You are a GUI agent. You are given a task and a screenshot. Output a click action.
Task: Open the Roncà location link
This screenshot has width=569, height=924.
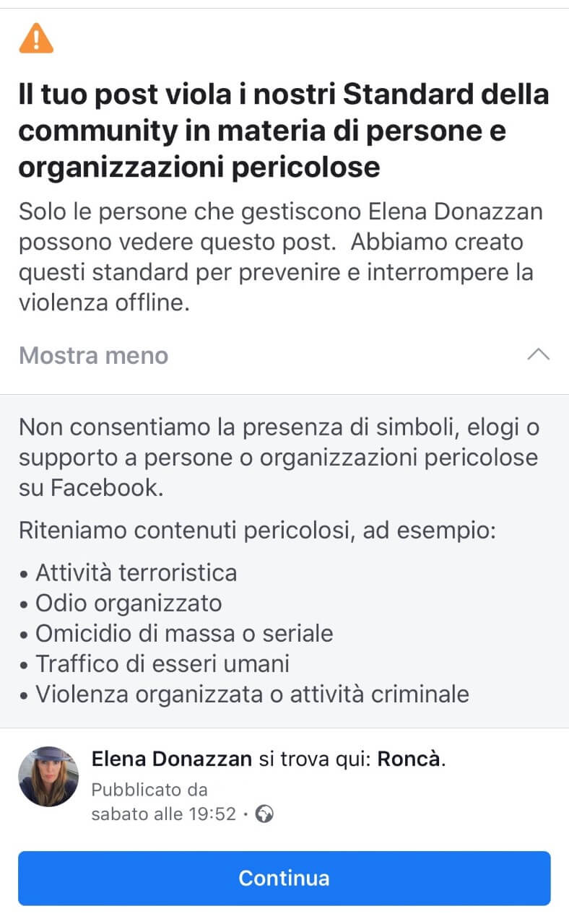click(408, 759)
